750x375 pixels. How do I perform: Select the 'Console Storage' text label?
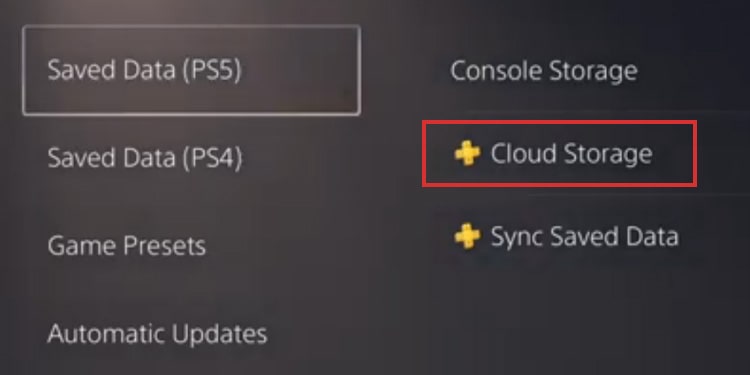(x=544, y=71)
